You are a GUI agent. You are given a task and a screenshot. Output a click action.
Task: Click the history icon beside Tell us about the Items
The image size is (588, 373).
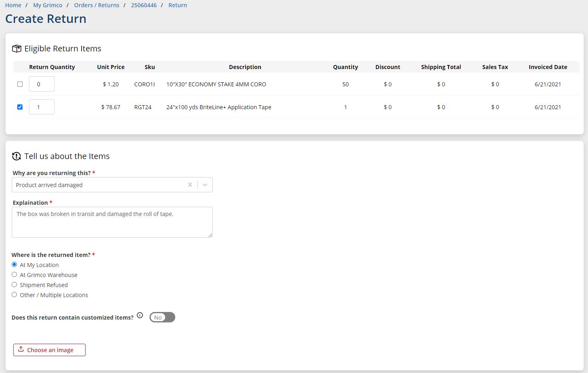click(16, 156)
